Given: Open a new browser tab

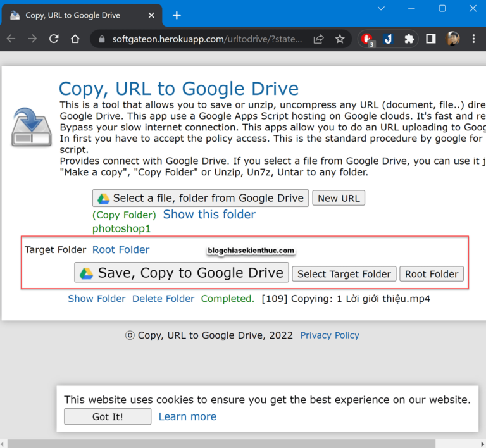Looking at the screenshot, I should point(177,15).
